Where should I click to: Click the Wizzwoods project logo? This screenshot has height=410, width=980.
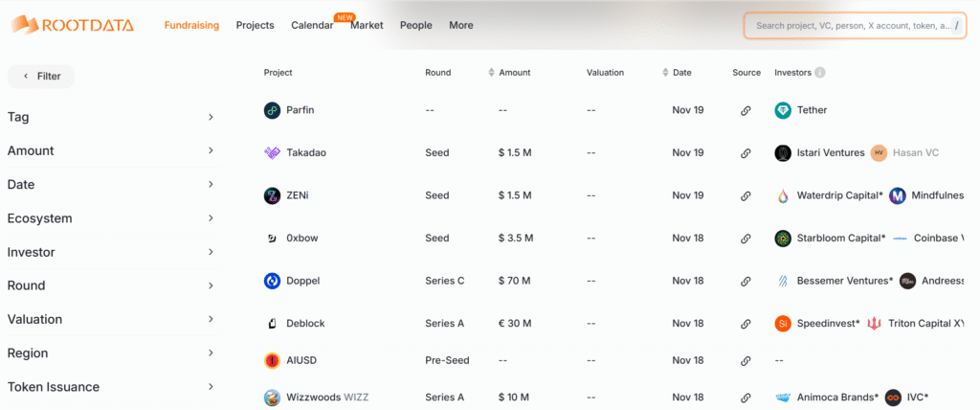(272, 398)
